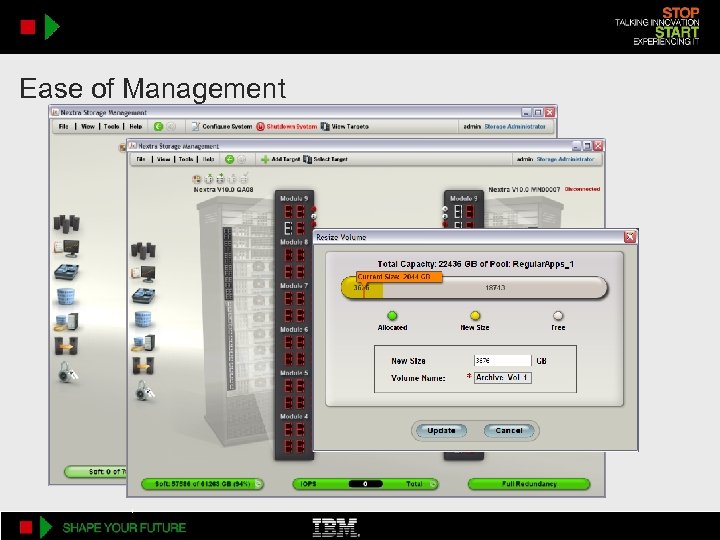Image resolution: width=720 pixels, height=540 pixels.
Task: Click Configure System in back window toolbar
Action: tap(222, 126)
